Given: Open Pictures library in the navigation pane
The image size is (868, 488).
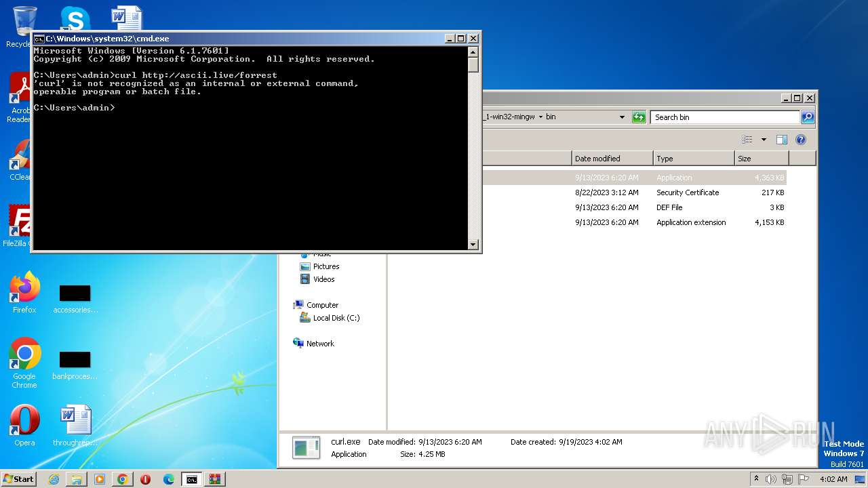Looking at the screenshot, I should tap(319, 266).
